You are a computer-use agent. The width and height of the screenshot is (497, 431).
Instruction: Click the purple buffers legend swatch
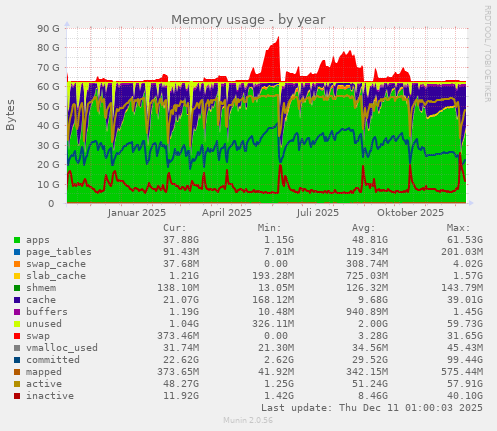[17, 312]
